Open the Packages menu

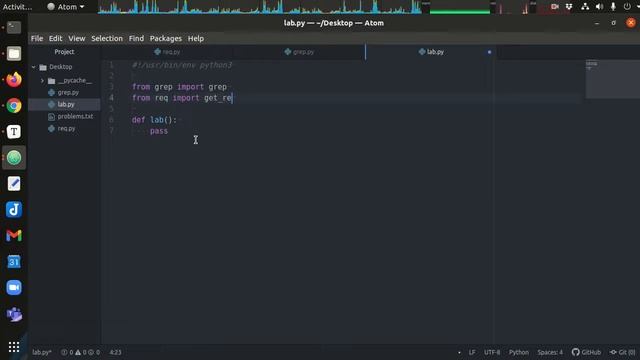pyautogui.click(x=166, y=38)
